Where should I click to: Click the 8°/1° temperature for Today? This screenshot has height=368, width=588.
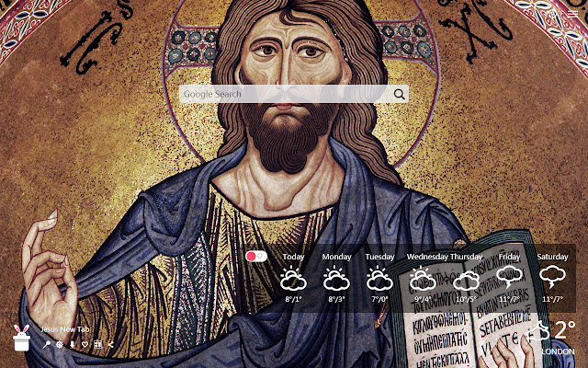pos(293,299)
